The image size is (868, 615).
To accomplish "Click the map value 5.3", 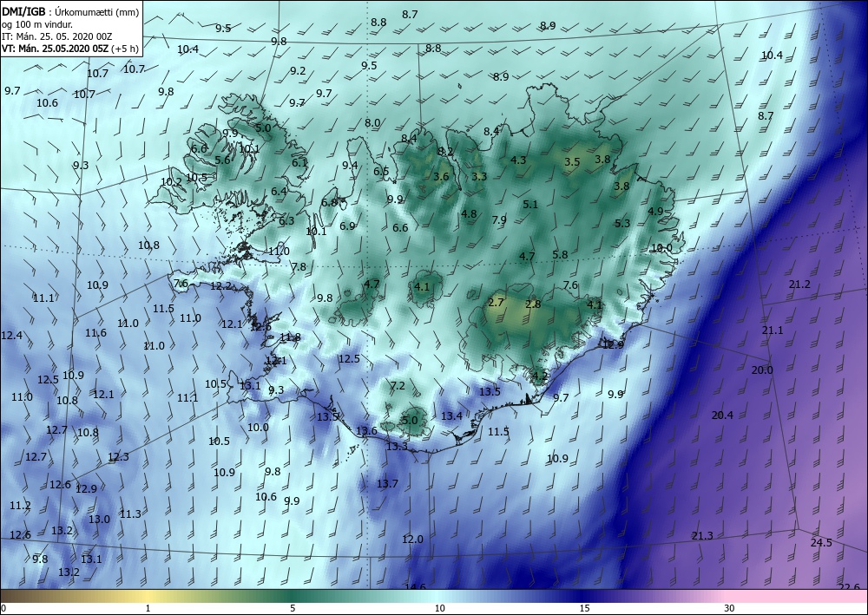I will point(622,224).
